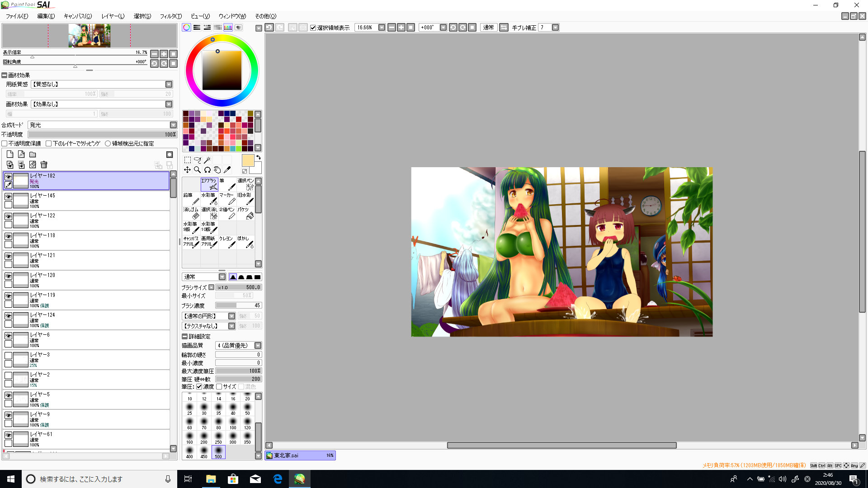Open 編集(E) menu
868x488 pixels.
point(46,16)
